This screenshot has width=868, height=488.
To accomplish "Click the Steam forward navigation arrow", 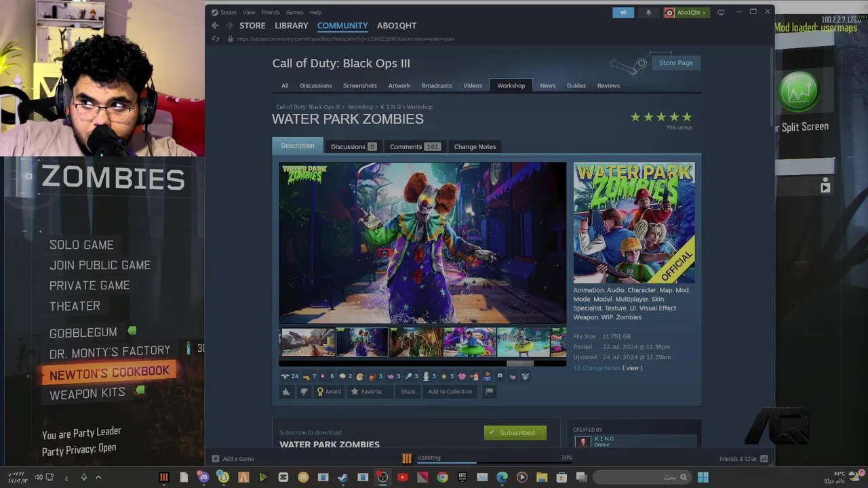I will pos(229,26).
